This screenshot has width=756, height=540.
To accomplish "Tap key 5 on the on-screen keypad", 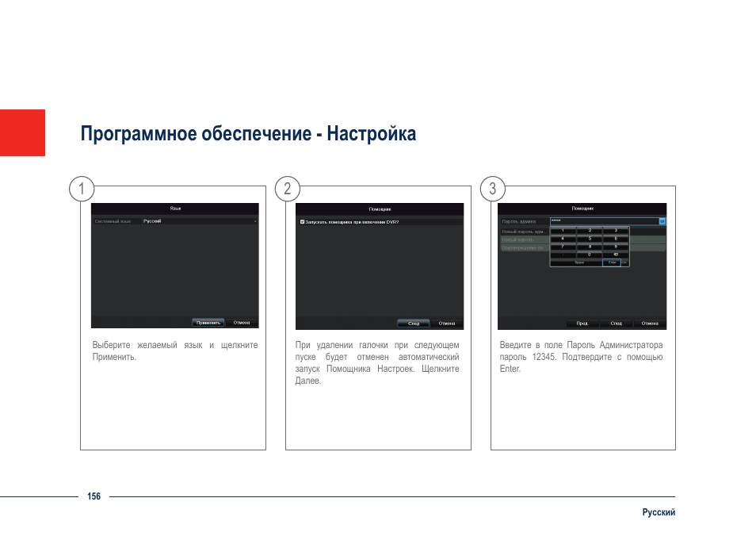I will point(590,239).
